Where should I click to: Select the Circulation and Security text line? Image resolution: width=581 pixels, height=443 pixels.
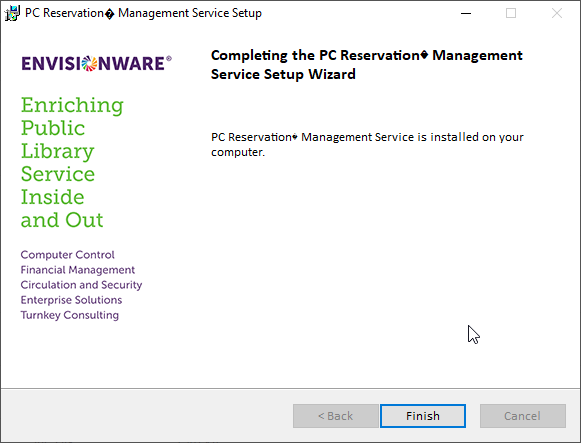click(81, 285)
